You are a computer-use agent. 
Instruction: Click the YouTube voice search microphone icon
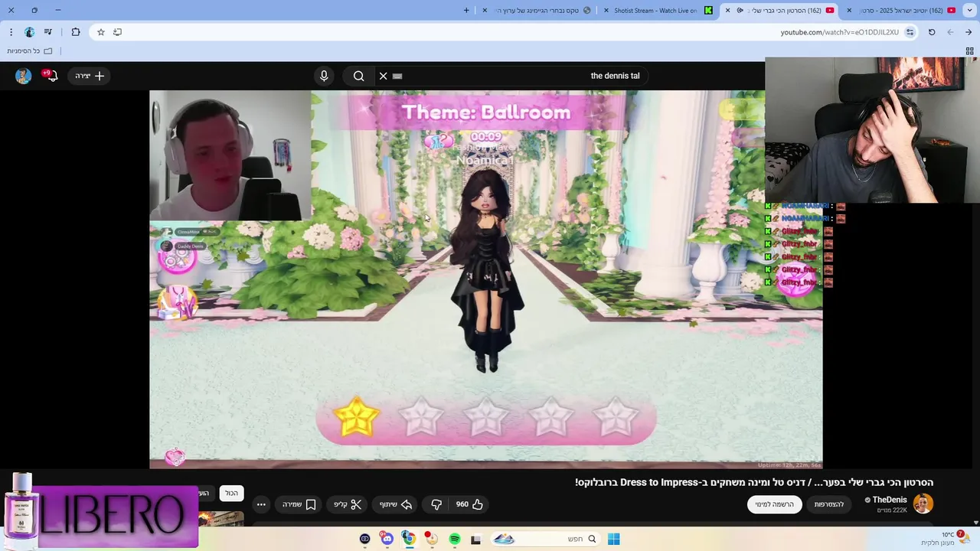pyautogui.click(x=324, y=76)
